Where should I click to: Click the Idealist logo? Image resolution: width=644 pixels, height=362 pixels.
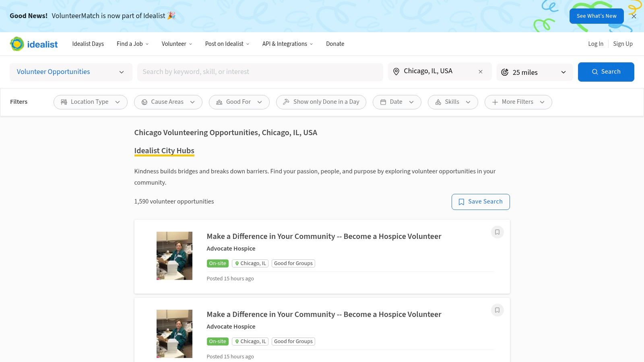click(x=34, y=44)
